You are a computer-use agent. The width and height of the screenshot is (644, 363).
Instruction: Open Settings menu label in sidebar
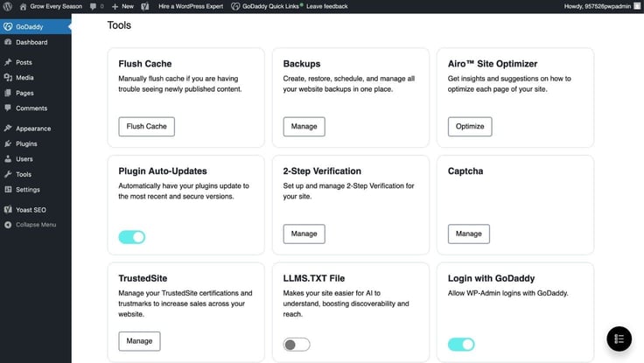point(28,190)
